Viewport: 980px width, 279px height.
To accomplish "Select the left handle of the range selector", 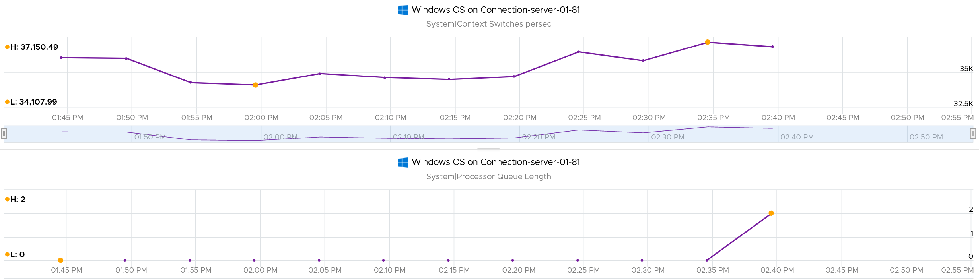I will [4, 134].
